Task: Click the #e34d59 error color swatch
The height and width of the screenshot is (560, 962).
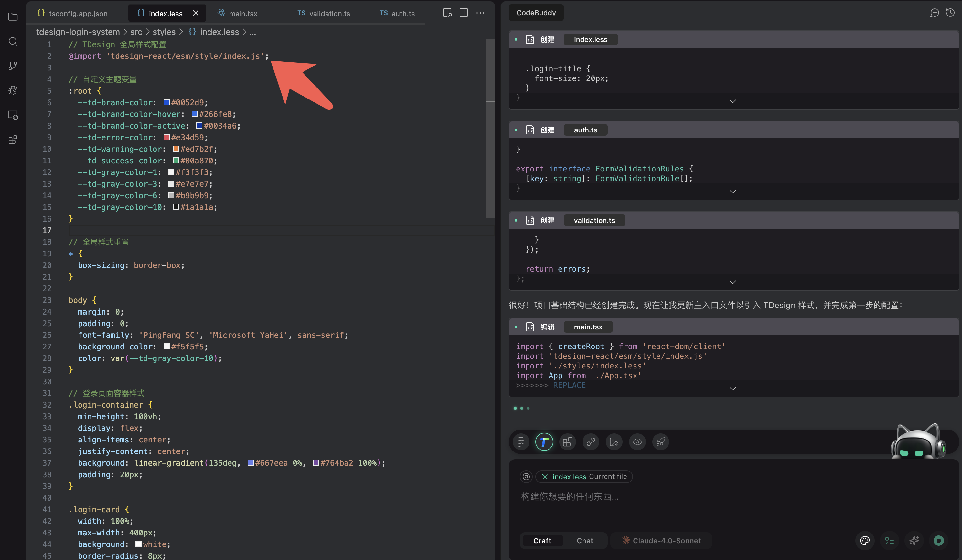Action: (x=166, y=137)
